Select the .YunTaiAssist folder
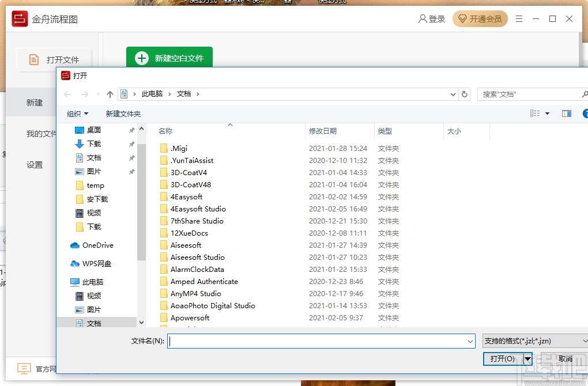The width and height of the screenshot is (588, 386). click(x=191, y=160)
